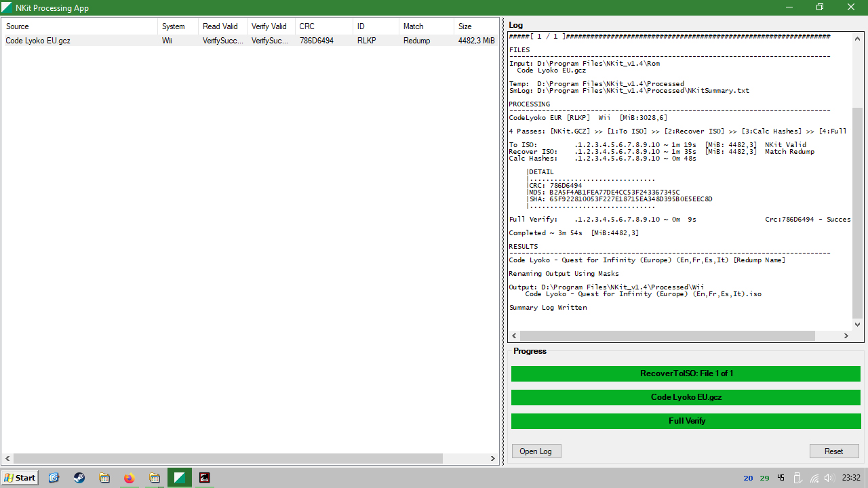Open the volume tray icon
This screenshot has height=488, width=868.
click(x=829, y=478)
